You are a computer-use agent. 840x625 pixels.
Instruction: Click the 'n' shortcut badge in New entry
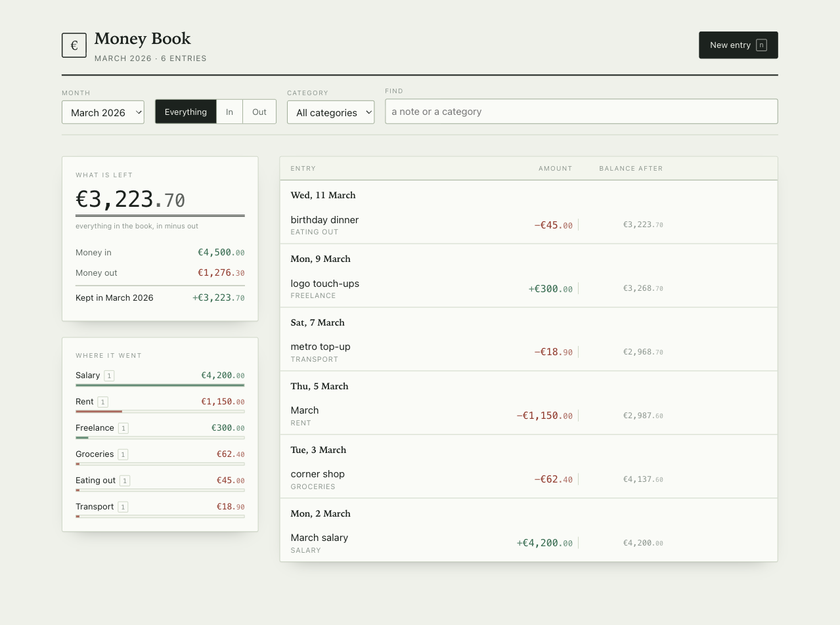(761, 45)
